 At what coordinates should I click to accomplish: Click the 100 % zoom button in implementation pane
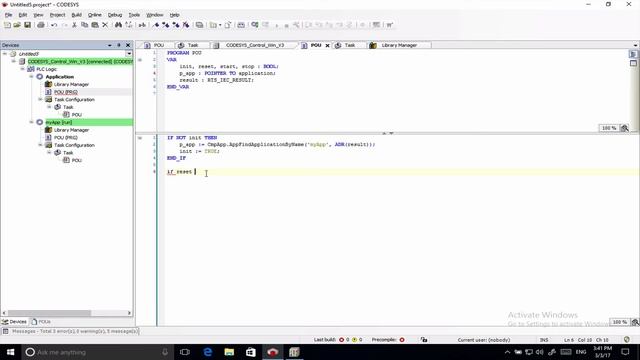tap(620, 322)
